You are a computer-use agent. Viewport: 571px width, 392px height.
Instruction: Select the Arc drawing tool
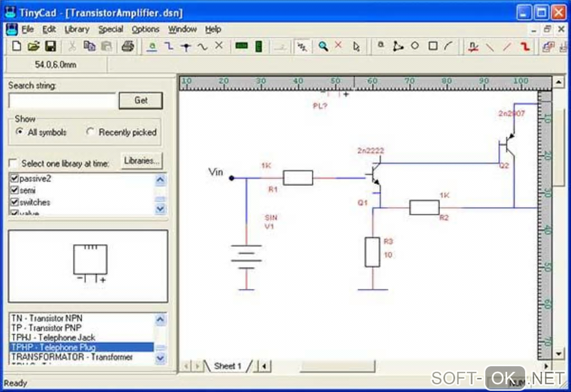pos(448,46)
